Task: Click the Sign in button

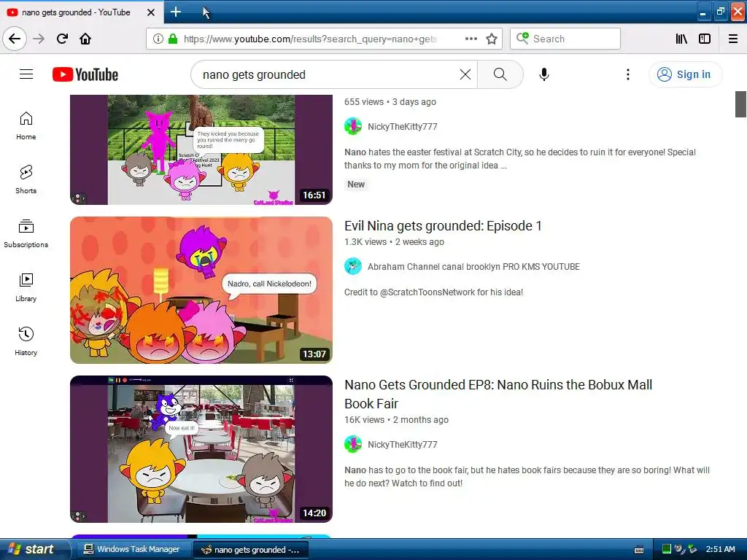Action: [x=685, y=74]
